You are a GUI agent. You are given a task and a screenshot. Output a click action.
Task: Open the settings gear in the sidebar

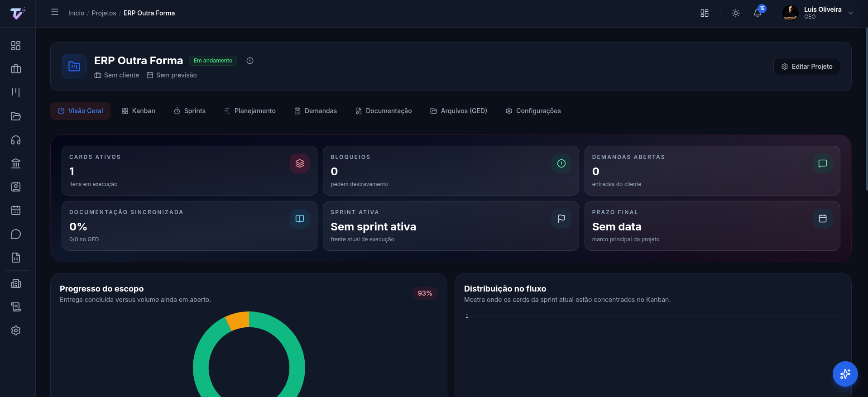16,330
